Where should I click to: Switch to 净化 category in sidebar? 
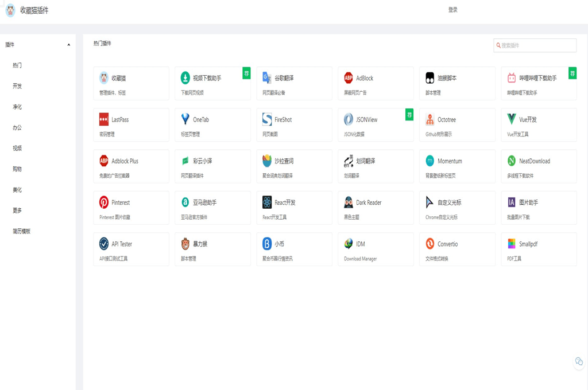[17, 107]
